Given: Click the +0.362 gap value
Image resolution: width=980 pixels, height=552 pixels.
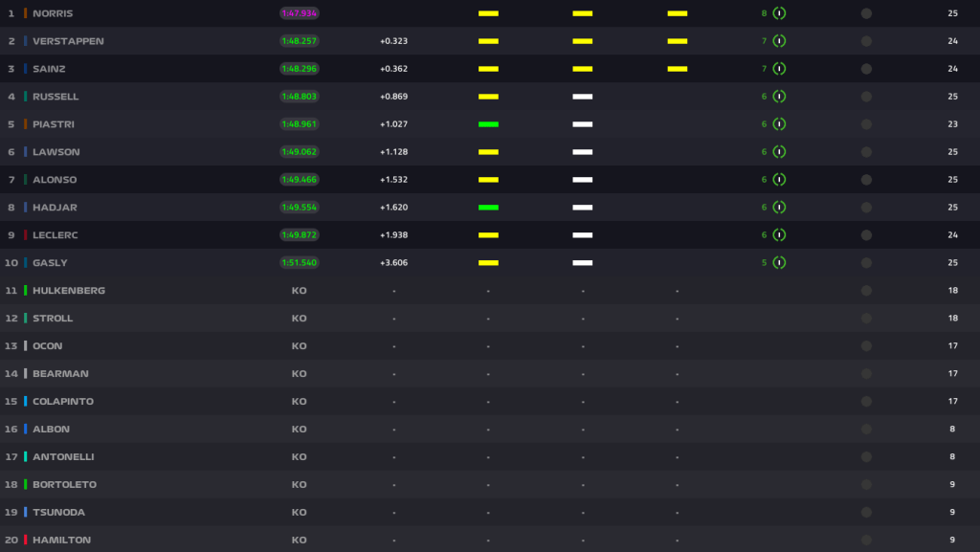Looking at the screenshot, I should [393, 69].
